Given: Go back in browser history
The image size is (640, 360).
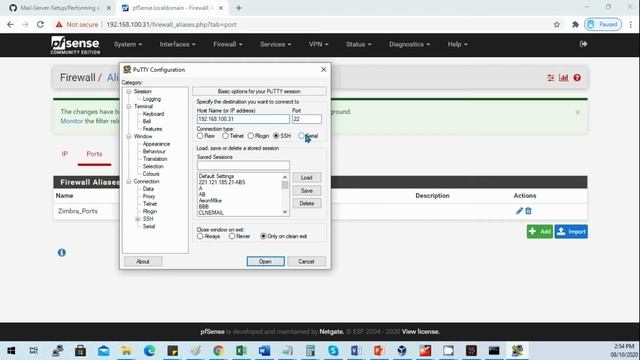Looking at the screenshot, I should pos(10,24).
